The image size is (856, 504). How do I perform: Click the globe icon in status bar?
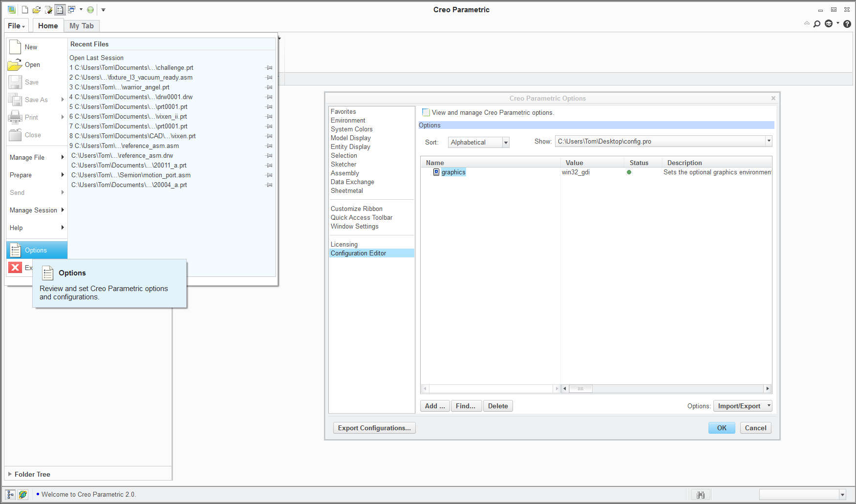tap(23, 495)
